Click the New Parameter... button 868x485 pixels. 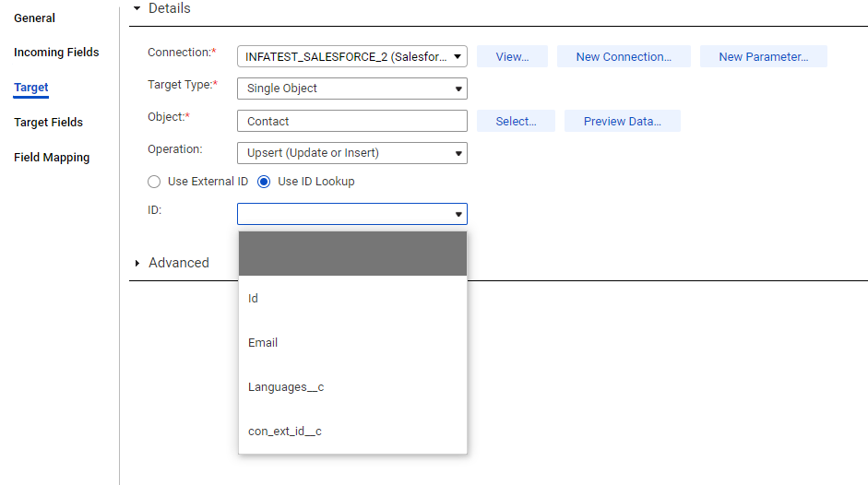click(x=764, y=56)
